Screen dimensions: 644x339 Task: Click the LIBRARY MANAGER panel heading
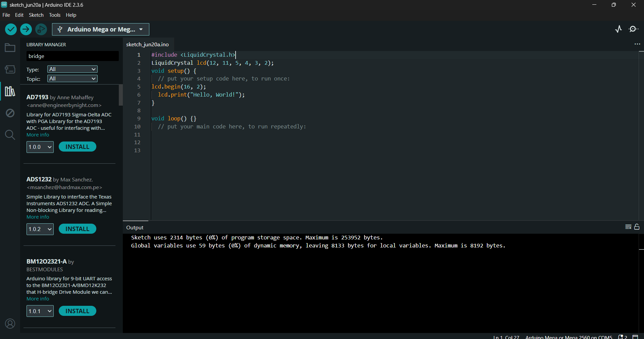[46, 45]
